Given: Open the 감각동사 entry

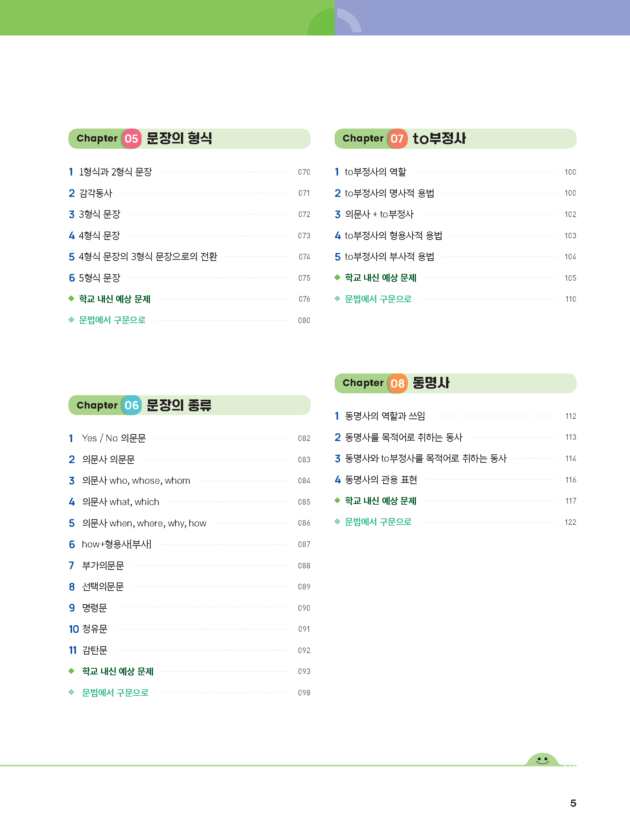Looking at the screenshot, I should click(x=95, y=193).
